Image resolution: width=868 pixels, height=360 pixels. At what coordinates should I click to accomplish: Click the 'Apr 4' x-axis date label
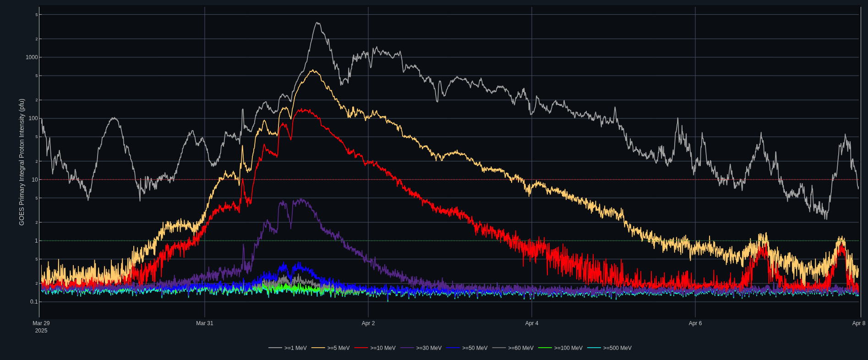pyautogui.click(x=532, y=323)
